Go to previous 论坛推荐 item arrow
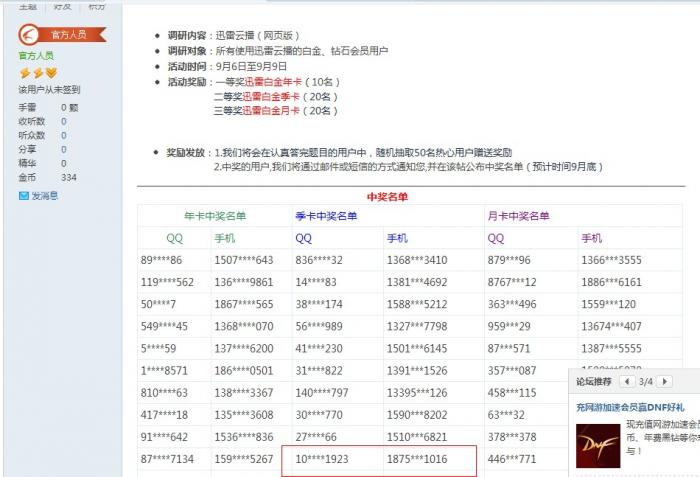The width and height of the screenshot is (700, 477). 627,381
